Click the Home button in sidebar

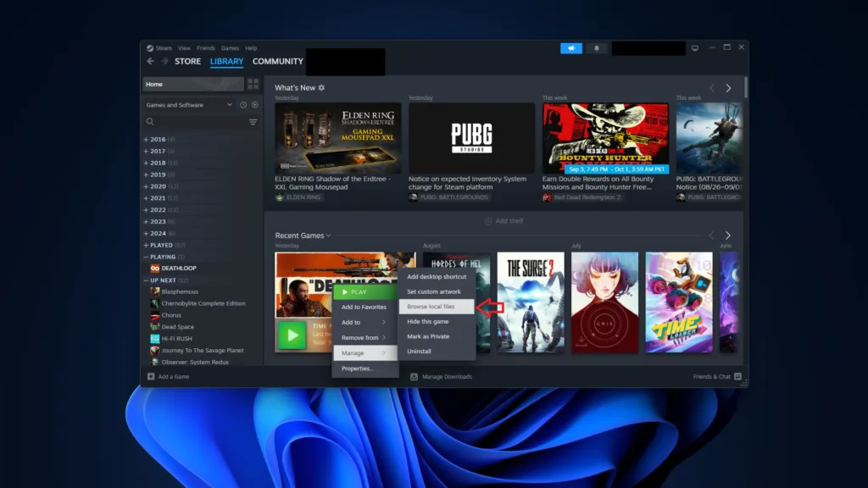point(193,84)
